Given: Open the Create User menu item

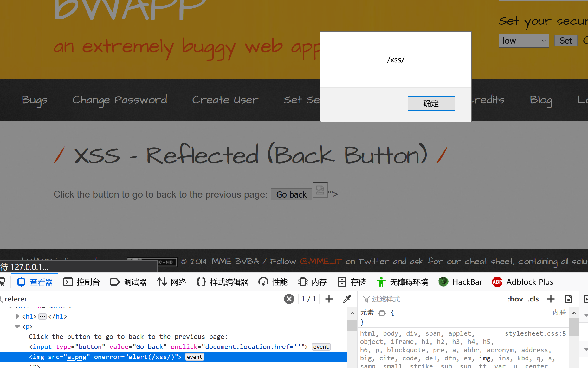Looking at the screenshot, I should pos(225,100).
